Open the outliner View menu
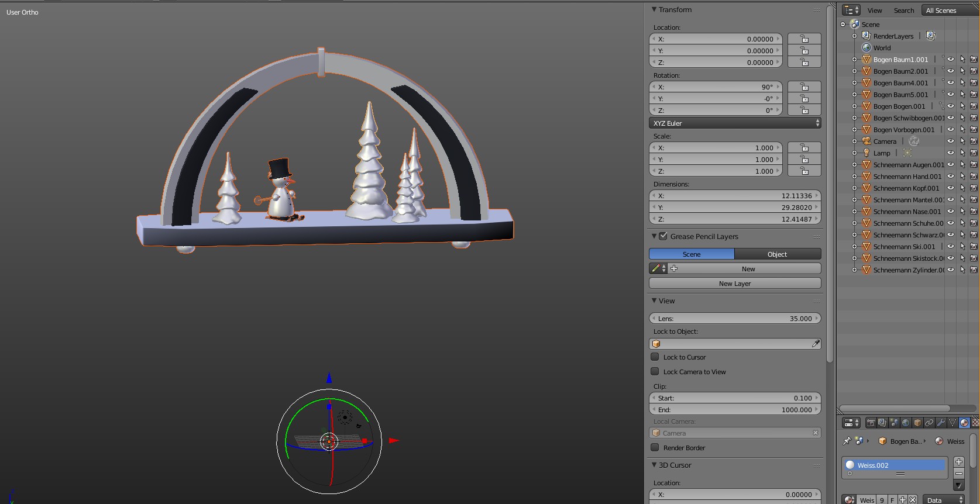This screenshot has height=504, width=980. (x=875, y=11)
